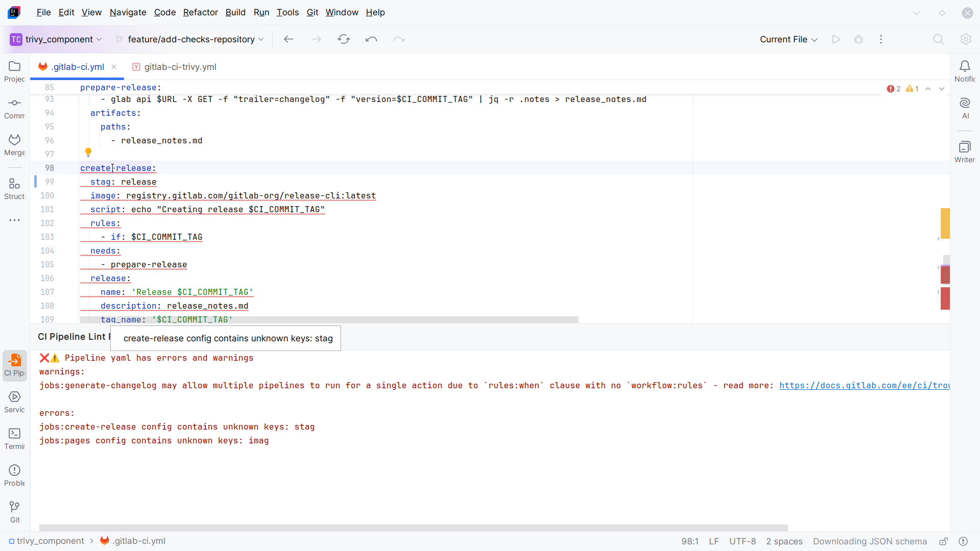This screenshot has width=980, height=551.
Task: Open the Structure tool window
Action: tap(14, 188)
